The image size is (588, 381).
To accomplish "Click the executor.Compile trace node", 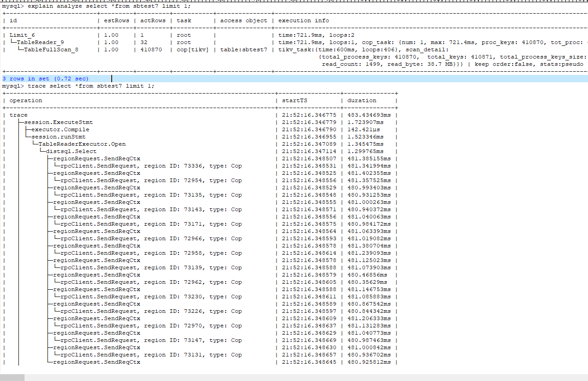I will tap(60, 129).
